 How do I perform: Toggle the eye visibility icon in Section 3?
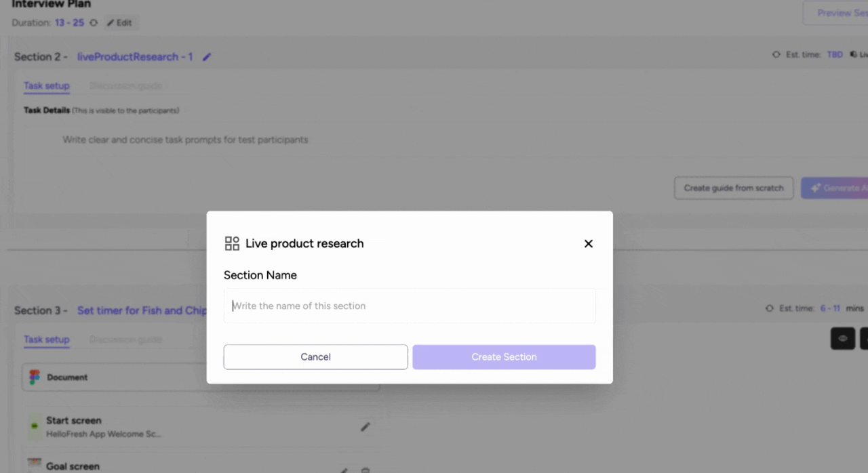843,338
